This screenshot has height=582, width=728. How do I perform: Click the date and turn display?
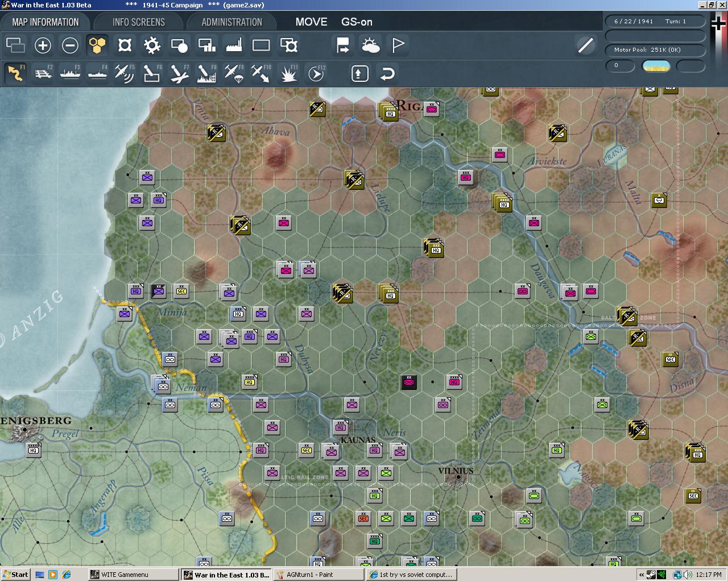tap(655, 21)
